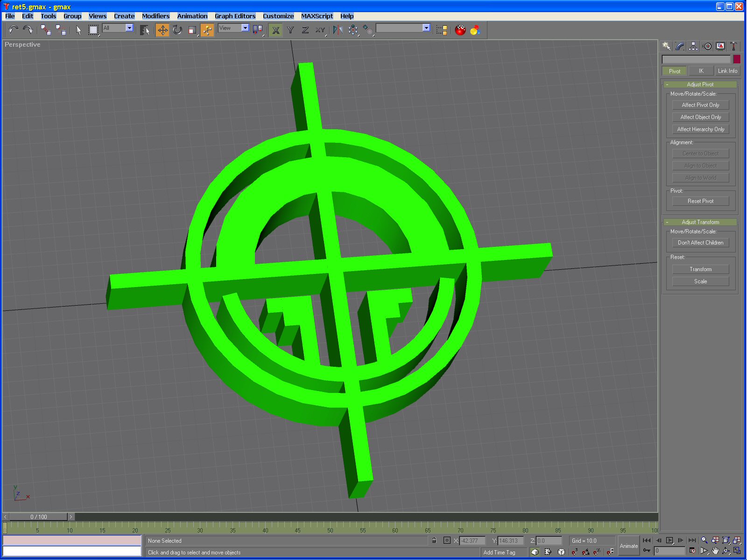Click the Zoom magnifier viewport tool

point(704,540)
